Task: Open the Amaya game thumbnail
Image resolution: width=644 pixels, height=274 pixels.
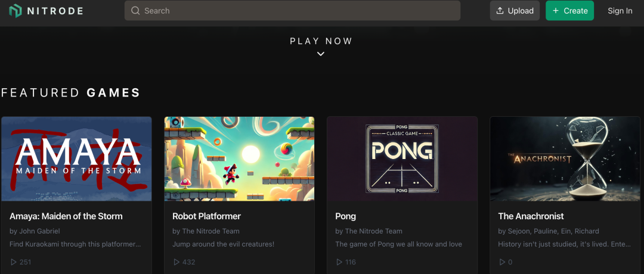Action: pos(76,158)
